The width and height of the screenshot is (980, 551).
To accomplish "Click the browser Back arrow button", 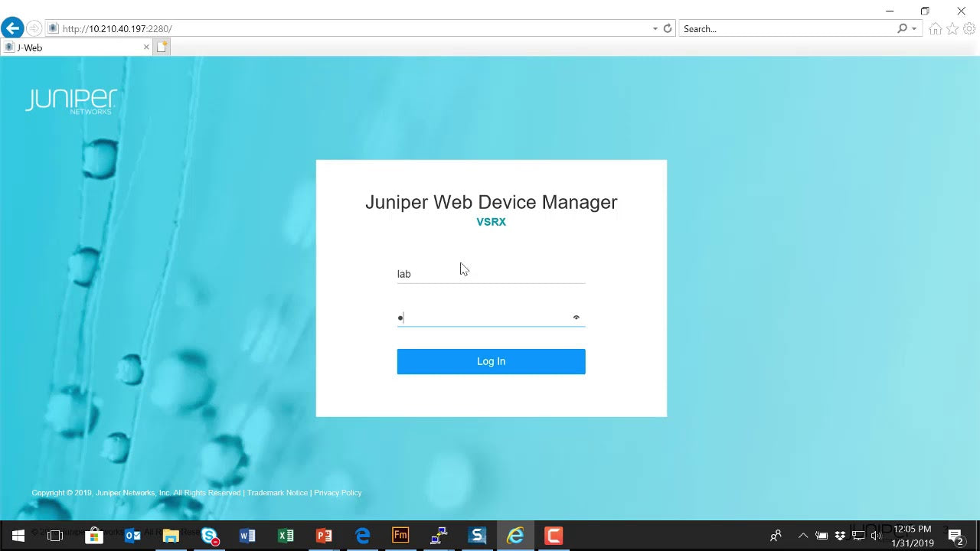I will pyautogui.click(x=12, y=28).
